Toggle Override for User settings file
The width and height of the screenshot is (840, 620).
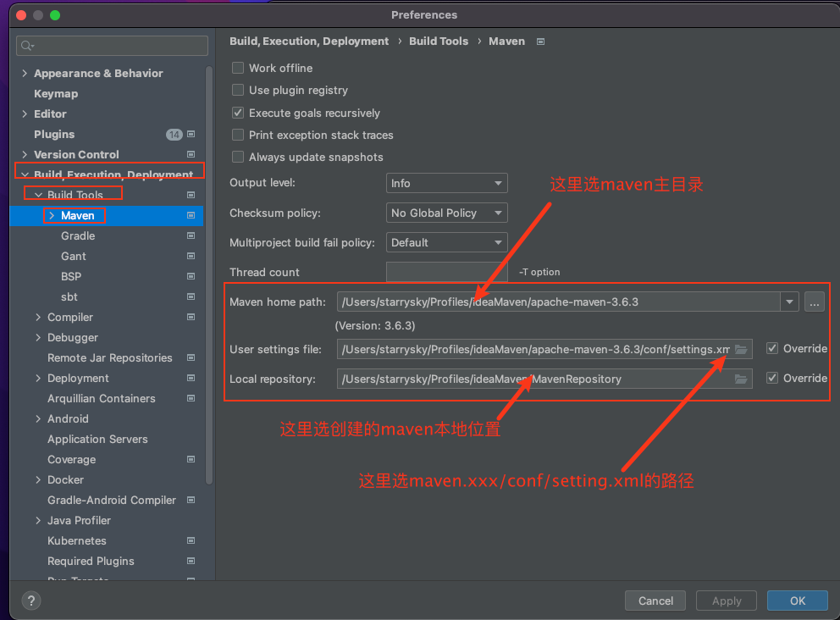[x=772, y=348]
